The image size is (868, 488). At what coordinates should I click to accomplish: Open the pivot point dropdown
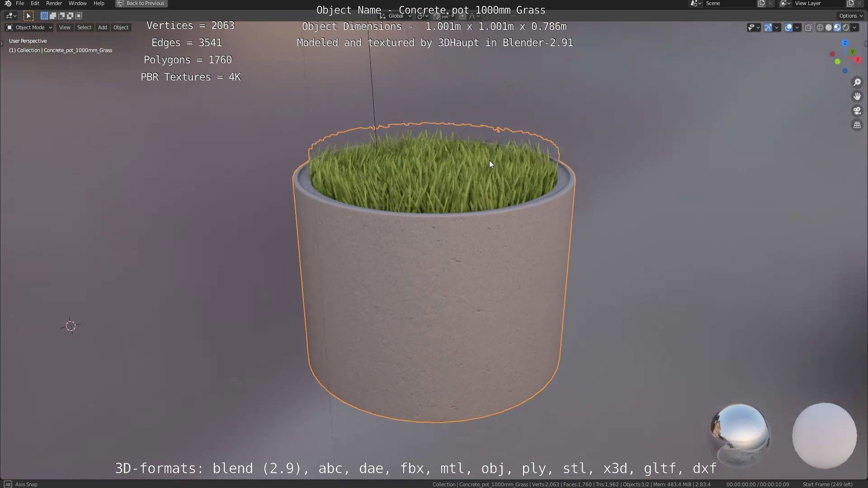pyautogui.click(x=423, y=16)
